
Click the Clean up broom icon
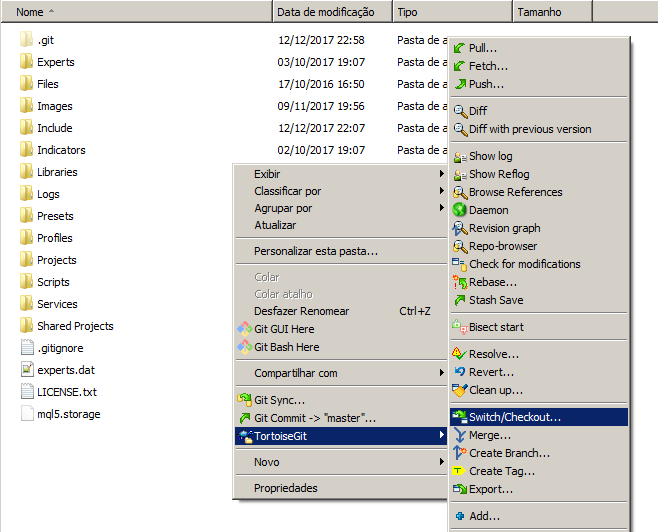[x=460, y=390]
